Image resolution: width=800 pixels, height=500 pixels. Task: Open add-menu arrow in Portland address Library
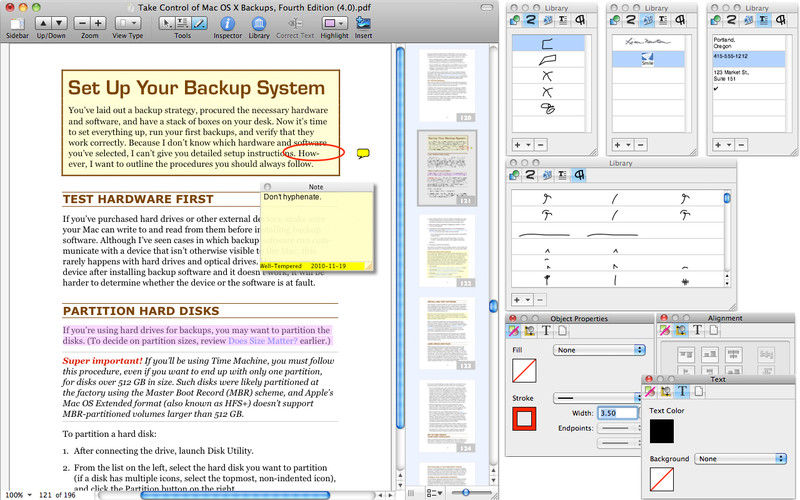tap(729, 145)
